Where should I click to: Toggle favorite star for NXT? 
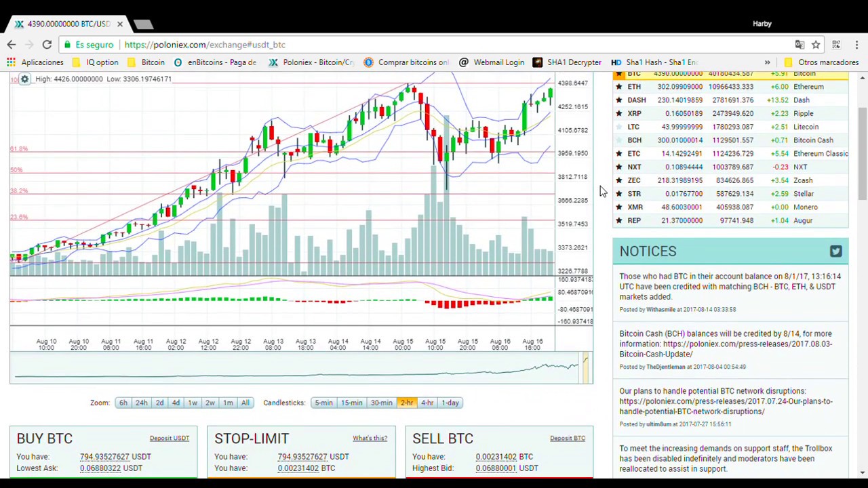tap(618, 167)
